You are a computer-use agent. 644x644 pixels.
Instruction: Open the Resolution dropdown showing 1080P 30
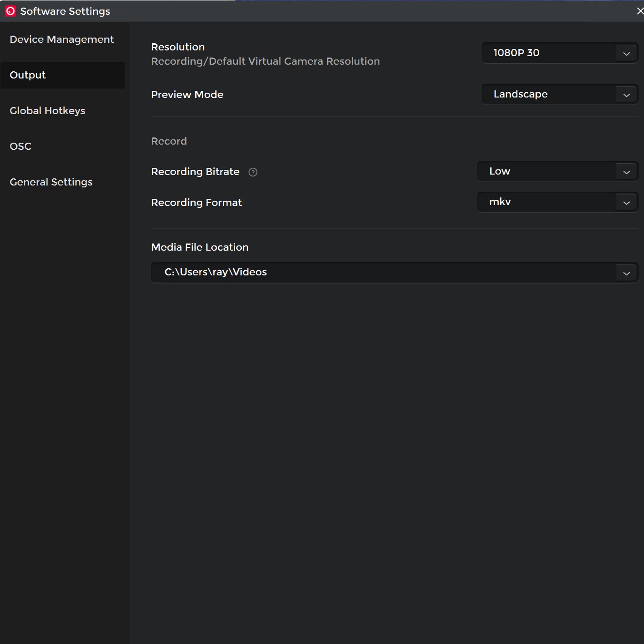[547, 53]
